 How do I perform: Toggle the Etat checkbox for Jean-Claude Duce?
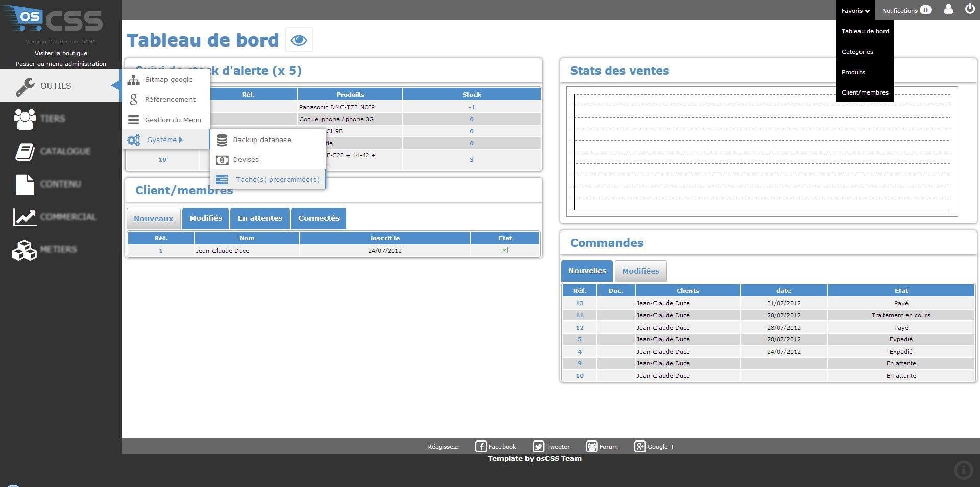point(504,250)
